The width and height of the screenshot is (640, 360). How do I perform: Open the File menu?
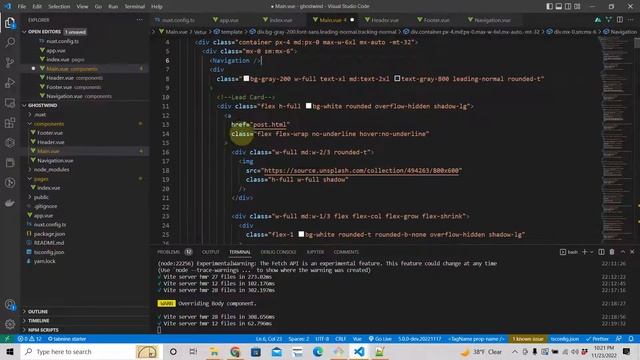[x=22, y=6]
